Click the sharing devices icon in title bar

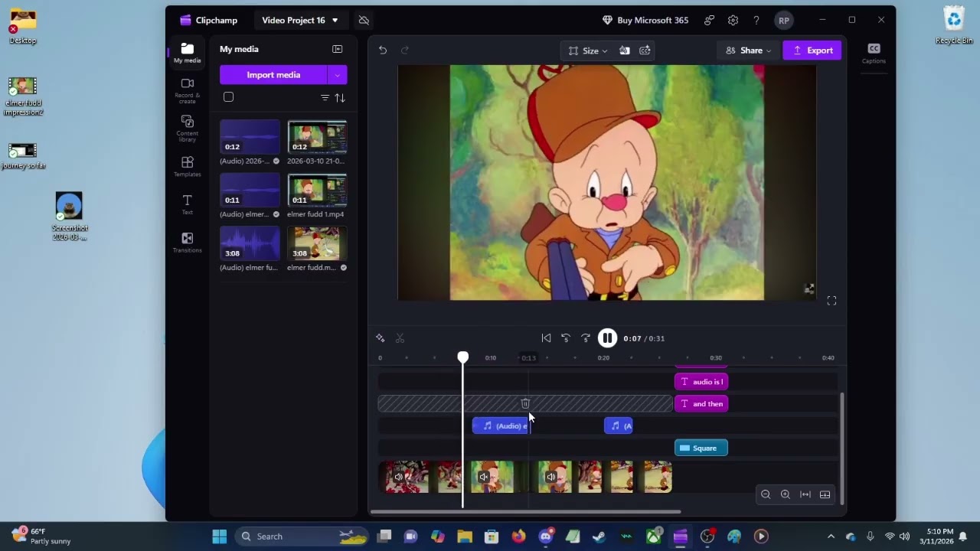click(709, 20)
